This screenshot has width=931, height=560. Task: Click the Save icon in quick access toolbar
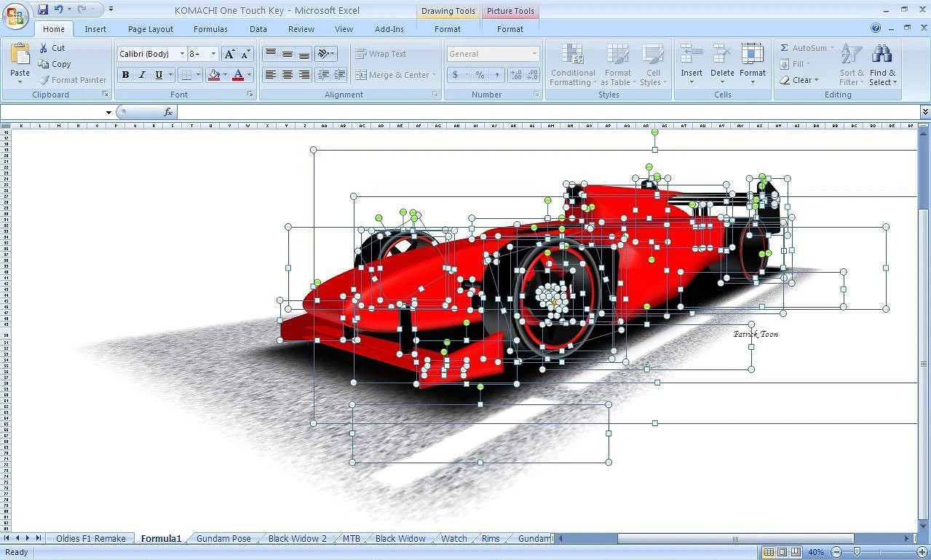[x=43, y=9]
